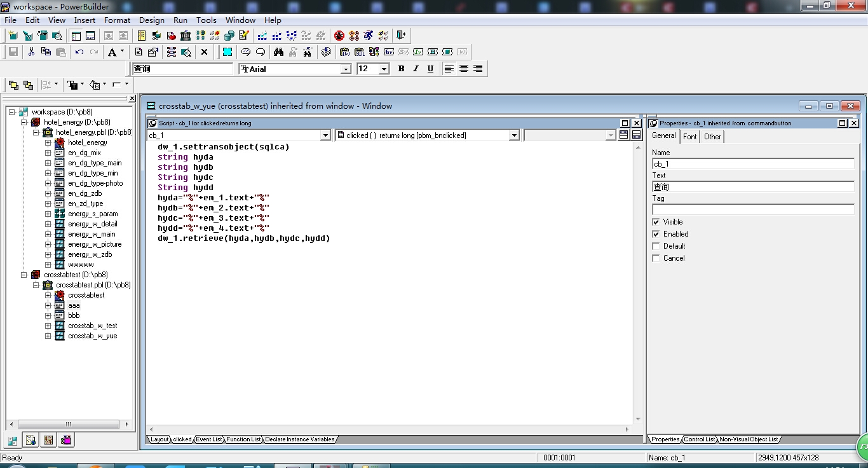868x468 pixels.
Task: Click the Find binoculars icon
Action: 278,52
